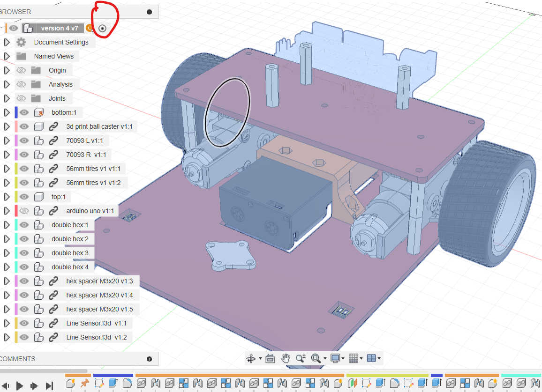Open the Display Settings monitor icon

[335, 359]
